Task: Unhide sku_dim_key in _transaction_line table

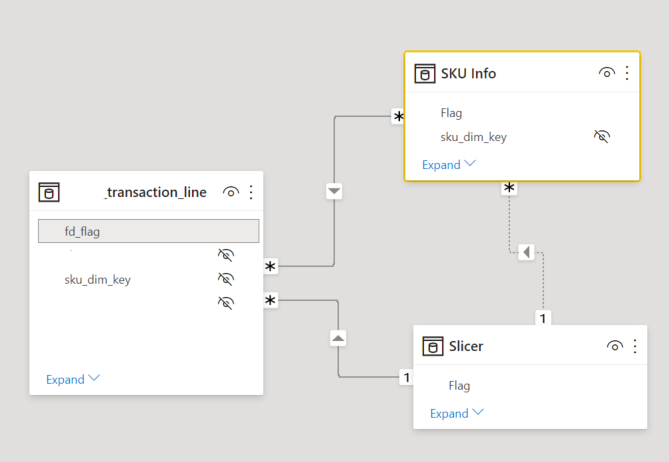Action: (x=226, y=279)
